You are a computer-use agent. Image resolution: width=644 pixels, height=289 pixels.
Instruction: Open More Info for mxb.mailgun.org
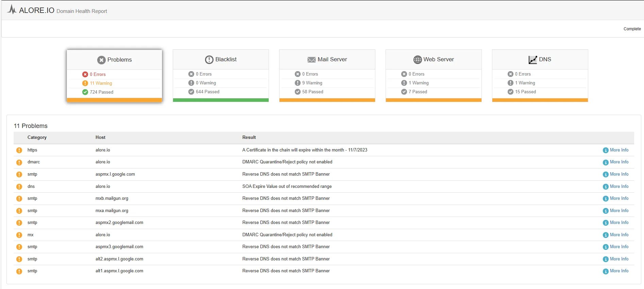616,198
